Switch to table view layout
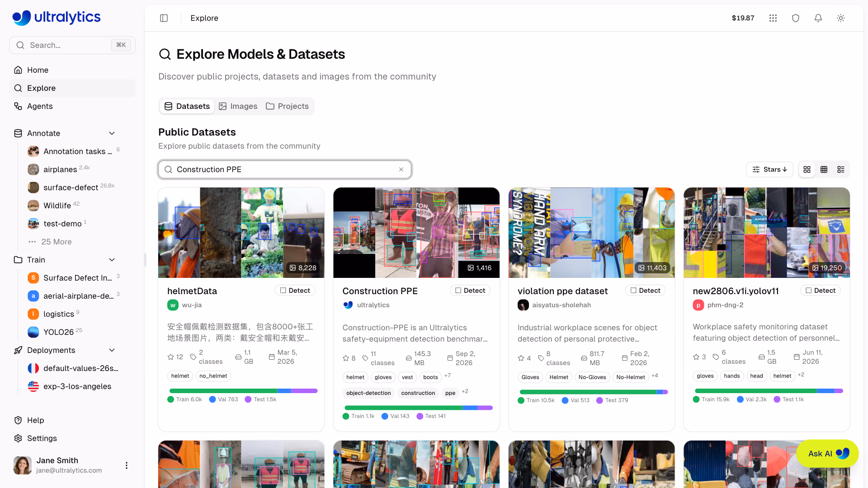Viewport: 868px width, 488px height. click(824, 169)
